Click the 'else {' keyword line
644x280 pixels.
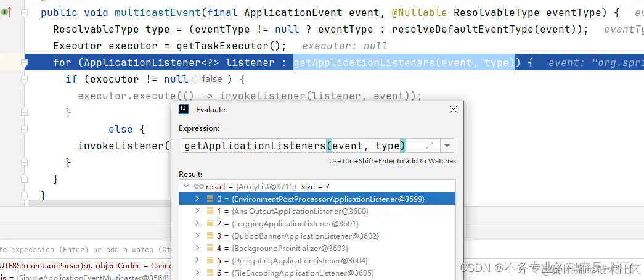click(x=126, y=129)
